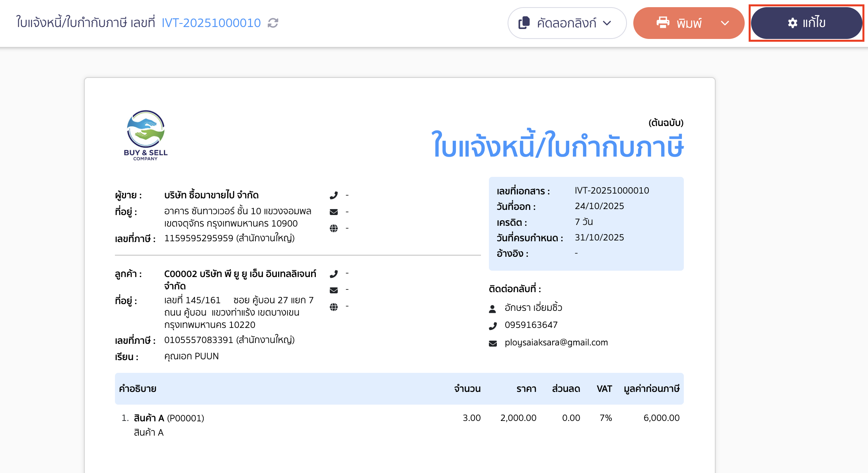Click the customer tax ID 0105557083391 text
This screenshot has height=473, width=868.
pyautogui.click(x=199, y=339)
